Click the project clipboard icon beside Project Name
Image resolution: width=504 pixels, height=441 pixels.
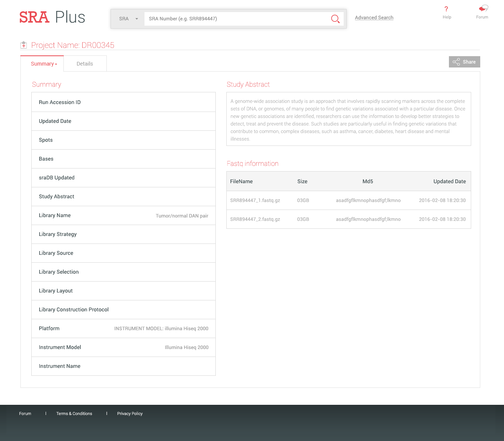[x=24, y=45]
